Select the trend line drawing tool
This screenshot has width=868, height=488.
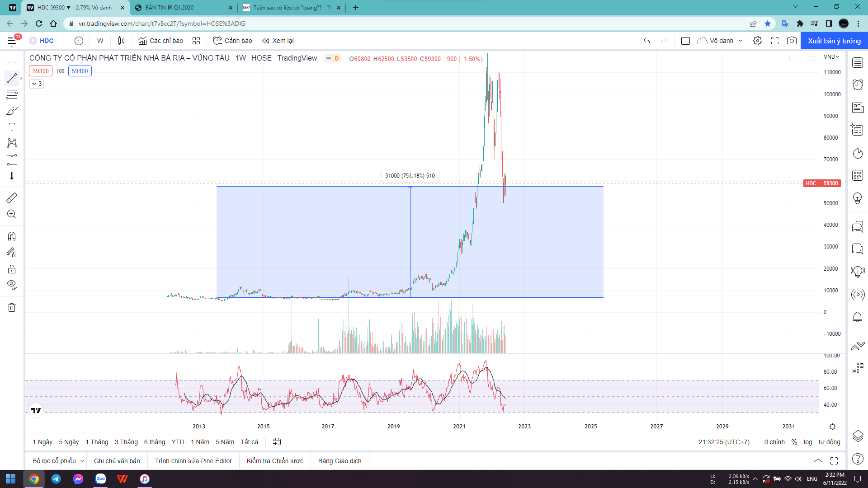pyautogui.click(x=12, y=78)
